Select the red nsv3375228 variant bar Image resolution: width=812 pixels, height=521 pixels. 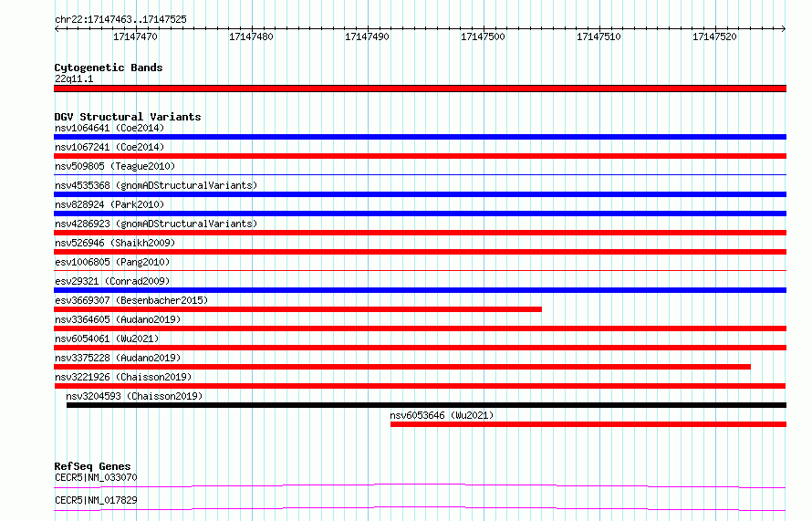[x=402, y=367]
